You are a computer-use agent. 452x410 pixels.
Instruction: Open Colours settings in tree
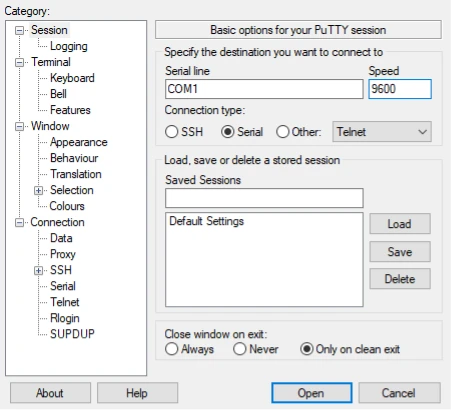(67, 206)
